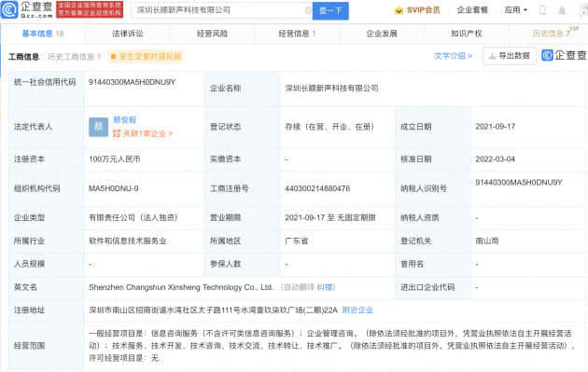
Task: Select registration authority 南山局
Action: coord(487,241)
